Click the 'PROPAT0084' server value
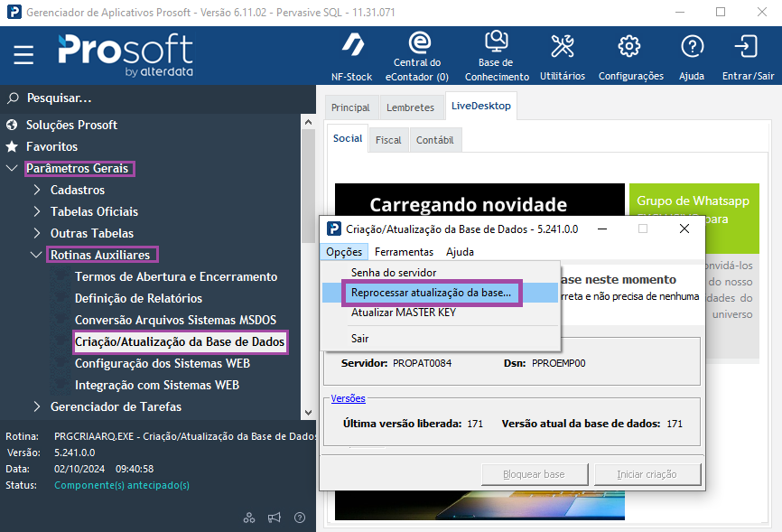The image size is (782, 532). point(422,363)
